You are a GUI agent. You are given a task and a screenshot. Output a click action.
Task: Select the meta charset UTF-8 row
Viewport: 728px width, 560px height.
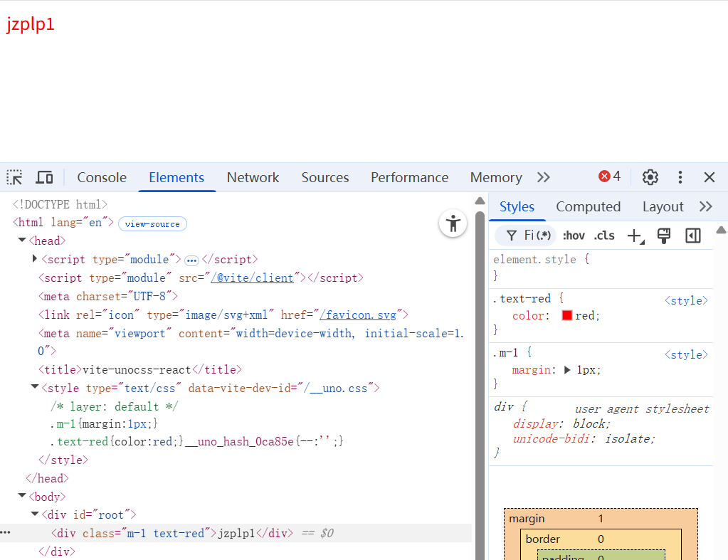107,296
